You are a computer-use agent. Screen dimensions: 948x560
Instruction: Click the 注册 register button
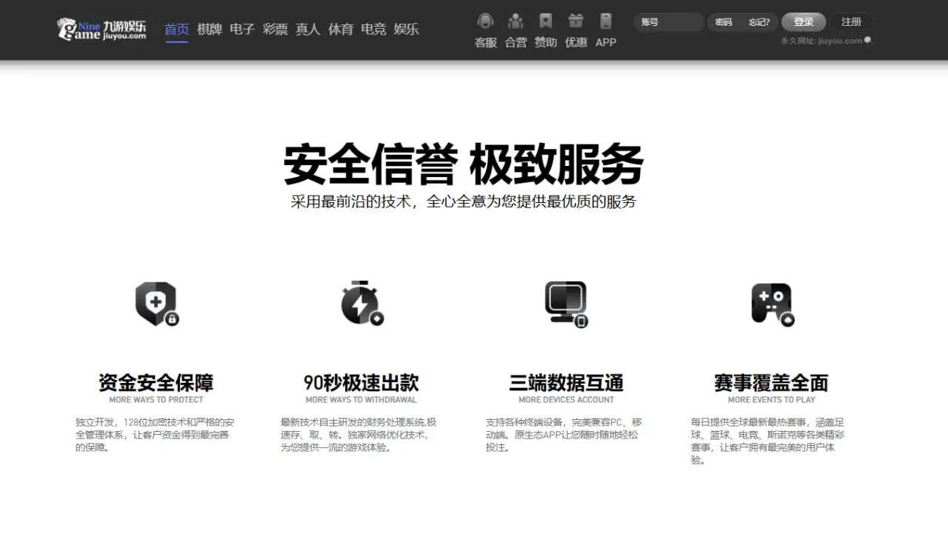(x=851, y=21)
